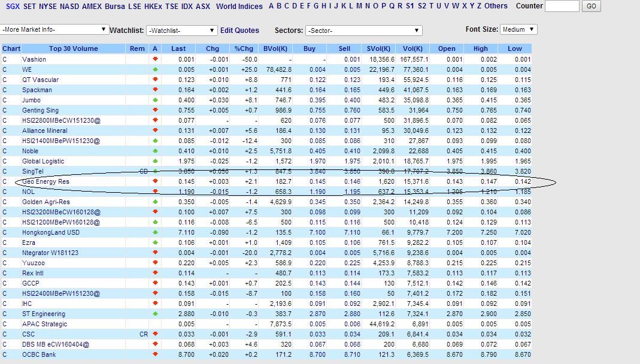Open chart link C for OCBC Bank

click(4, 354)
